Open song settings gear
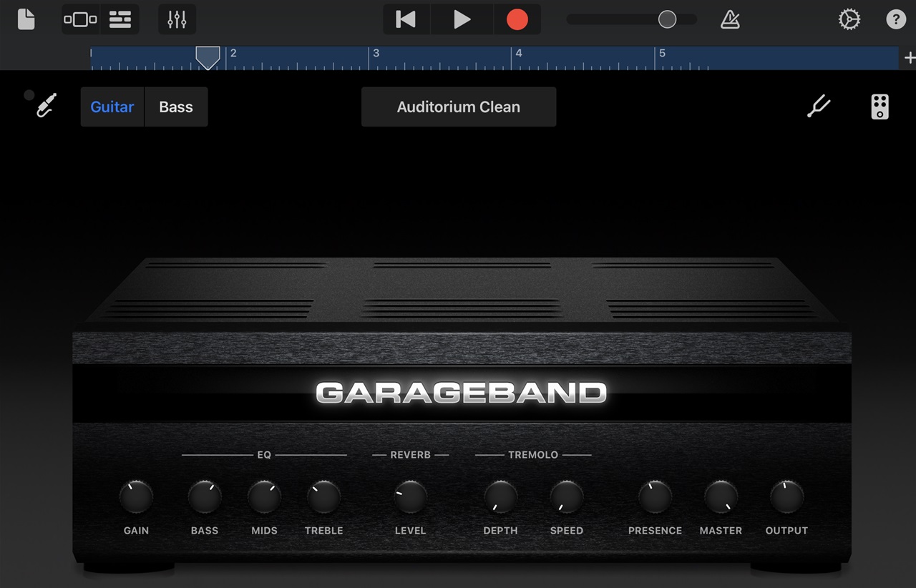916x588 pixels. coord(849,19)
